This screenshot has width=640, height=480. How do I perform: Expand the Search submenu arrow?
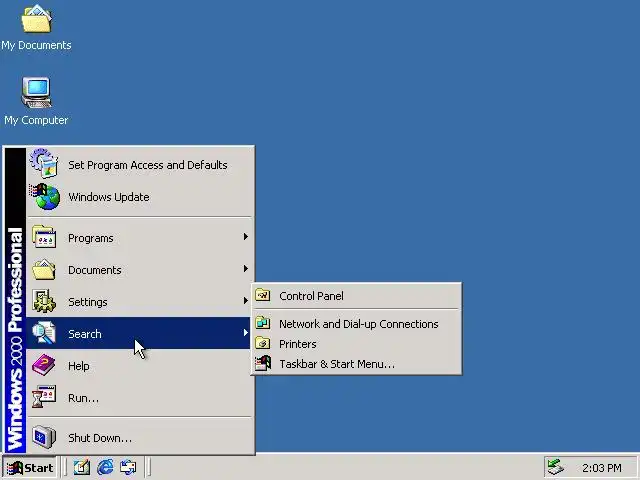coord(246,333)
